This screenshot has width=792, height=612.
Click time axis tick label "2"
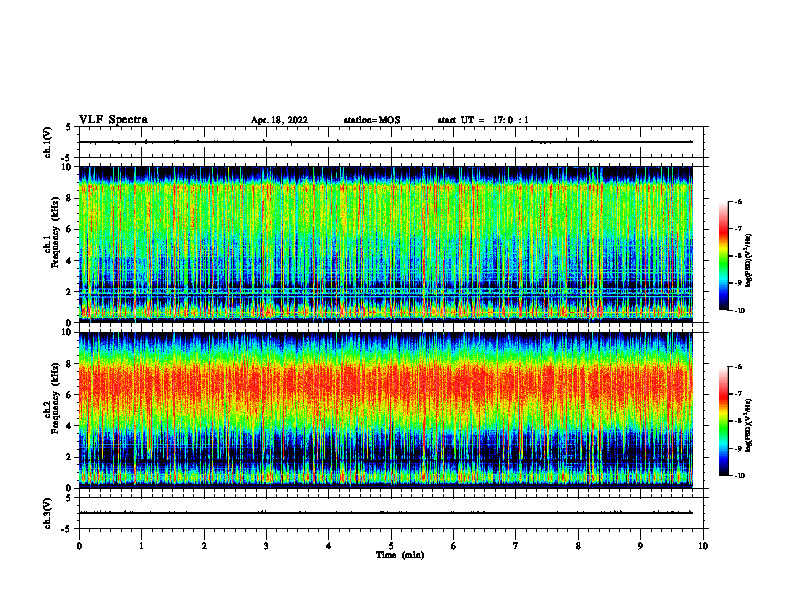(x=204, y=546)
